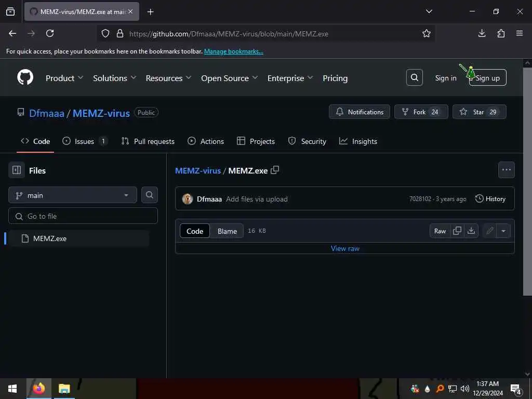532x399 pixels.
Task: Reload the current page
Action: tap(50, 33)
